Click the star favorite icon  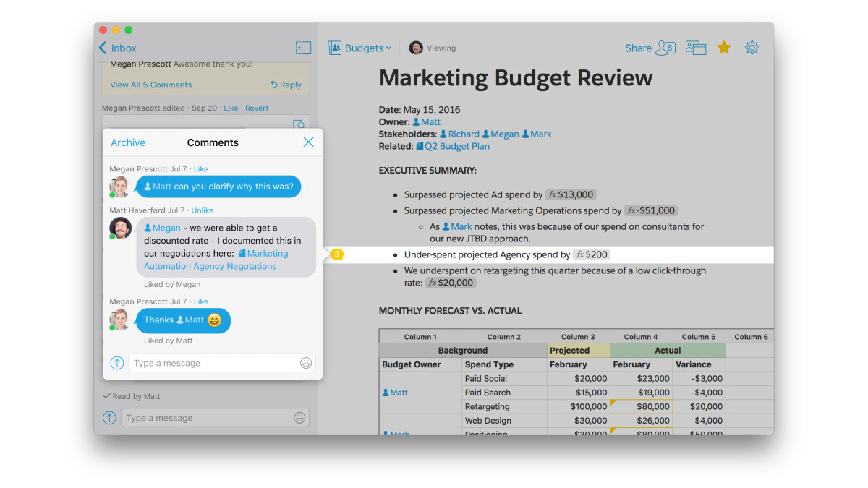tap(723, 48)
